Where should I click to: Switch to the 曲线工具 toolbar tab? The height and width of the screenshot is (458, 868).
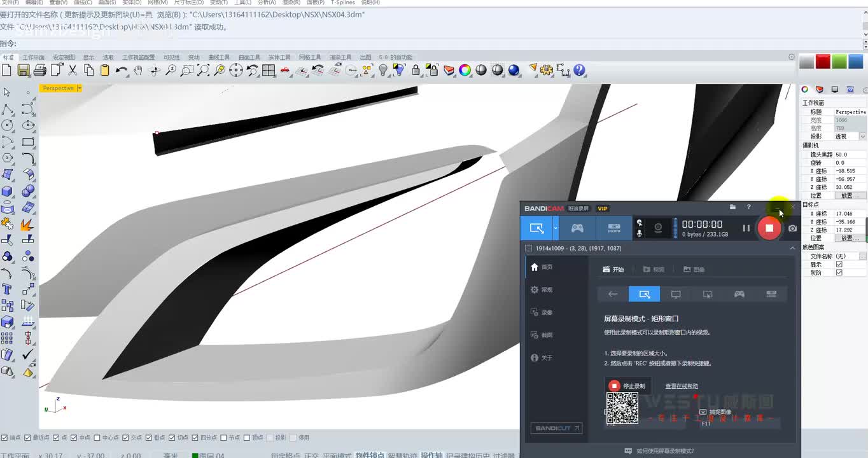pyautogui.click(x=219, y=57)
